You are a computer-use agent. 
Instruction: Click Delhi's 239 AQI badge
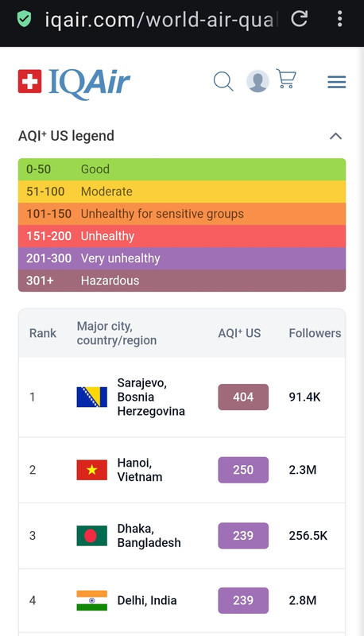point(243,600)
